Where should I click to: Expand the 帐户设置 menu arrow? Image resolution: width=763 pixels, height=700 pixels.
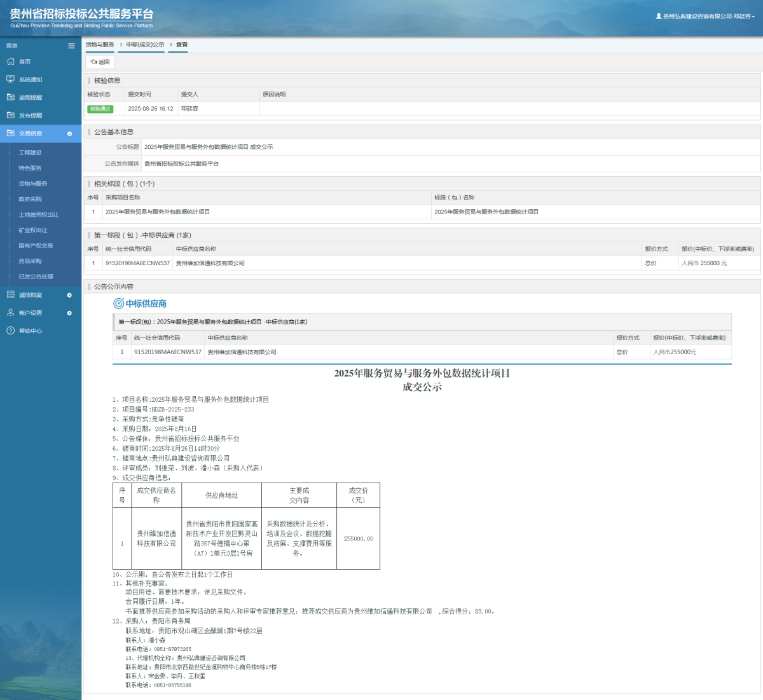tap(69, 313)
